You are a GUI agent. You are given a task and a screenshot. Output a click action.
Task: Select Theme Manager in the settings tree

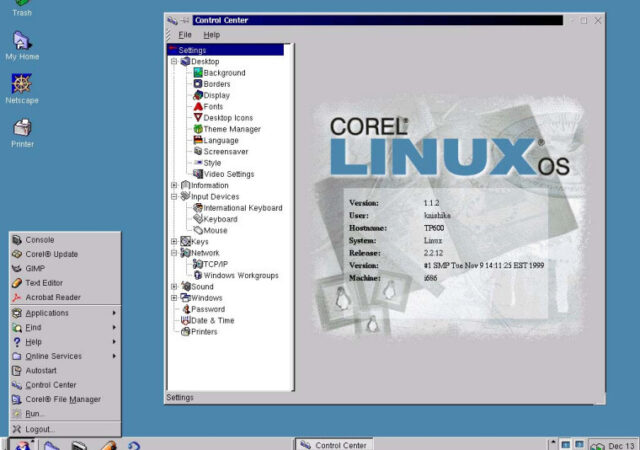coord(231,129)
